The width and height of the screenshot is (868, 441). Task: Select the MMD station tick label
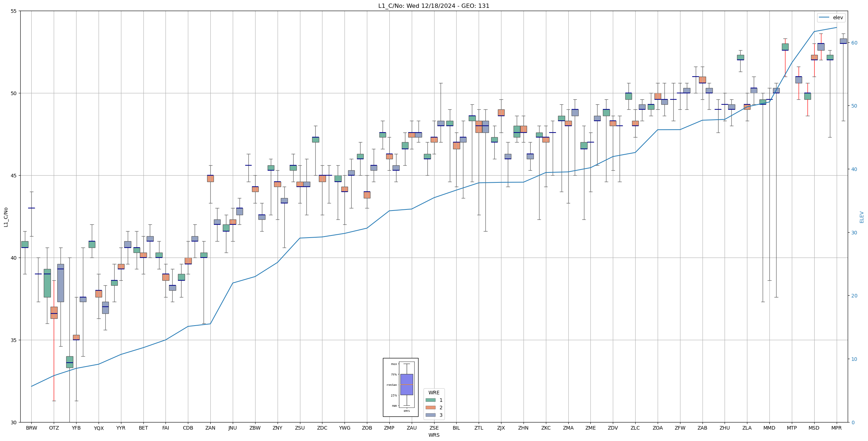(769, 428)
